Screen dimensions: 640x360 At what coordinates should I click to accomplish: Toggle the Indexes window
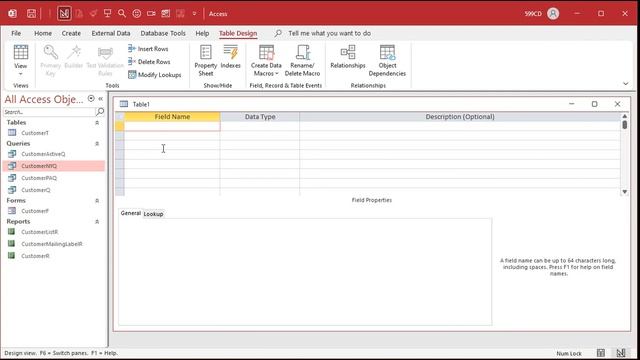coord(231,56)
